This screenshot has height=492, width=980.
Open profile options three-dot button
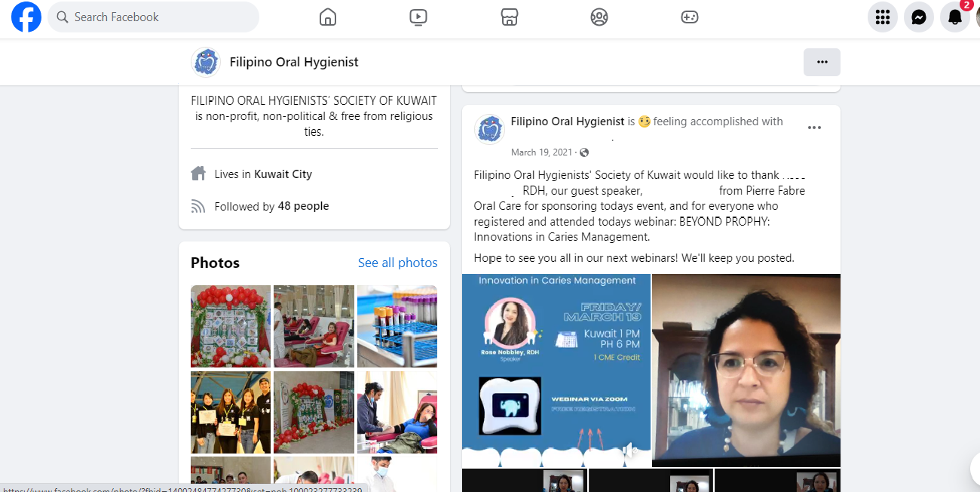point(822,62)
